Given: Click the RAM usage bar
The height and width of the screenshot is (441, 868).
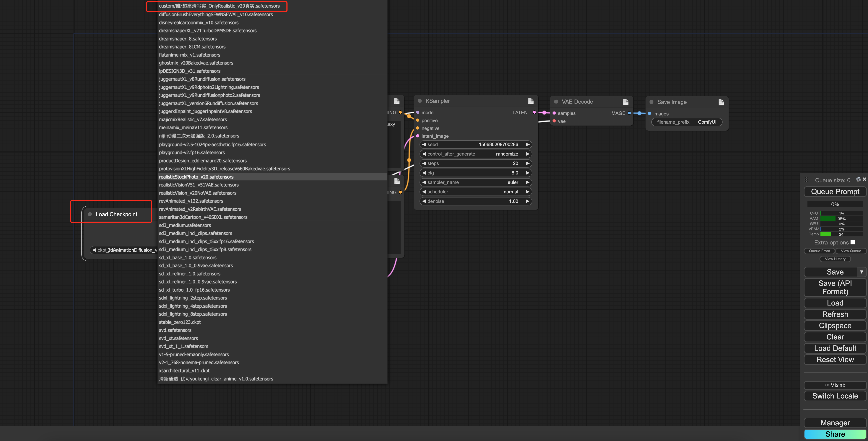Looking at the screenshot, I should [841, 219].
